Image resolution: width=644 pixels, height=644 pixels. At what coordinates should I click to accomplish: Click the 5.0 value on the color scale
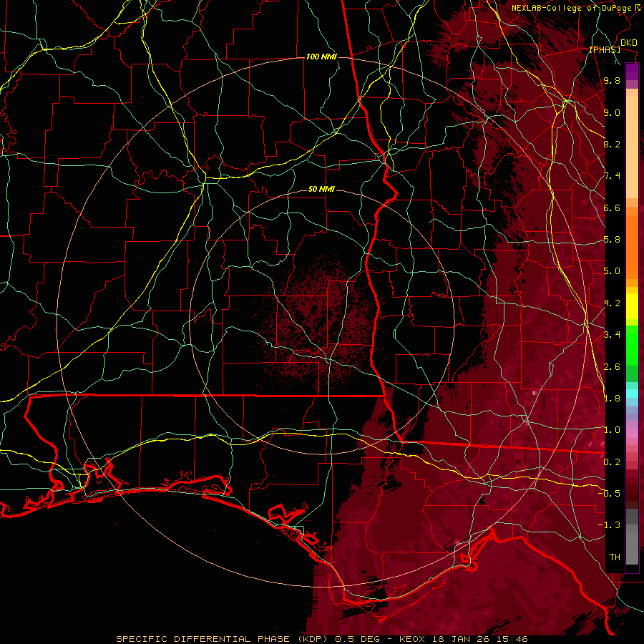coord(612,271)
